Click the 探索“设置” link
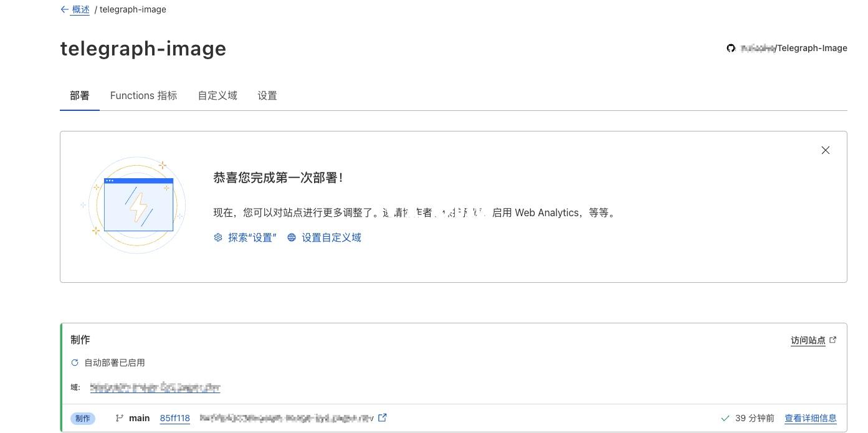Image resolution: width=868 pixels, height=433 pixels. 252,237
